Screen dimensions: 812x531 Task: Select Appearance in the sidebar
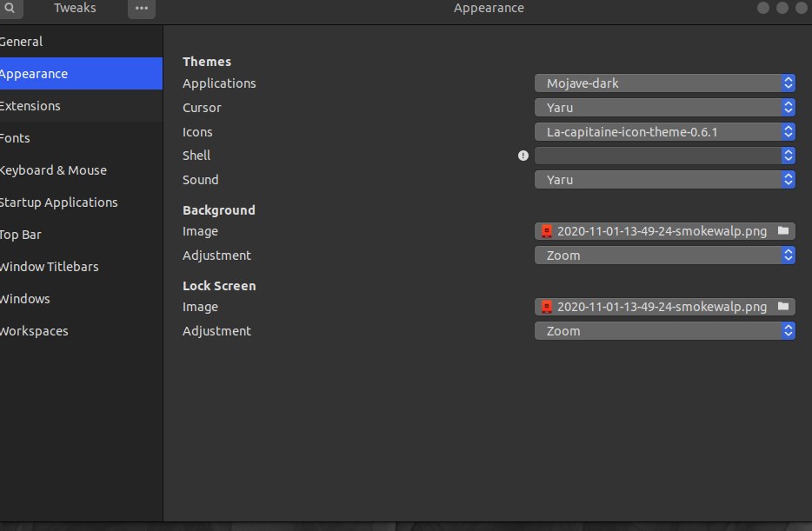(x=82, y=74)
